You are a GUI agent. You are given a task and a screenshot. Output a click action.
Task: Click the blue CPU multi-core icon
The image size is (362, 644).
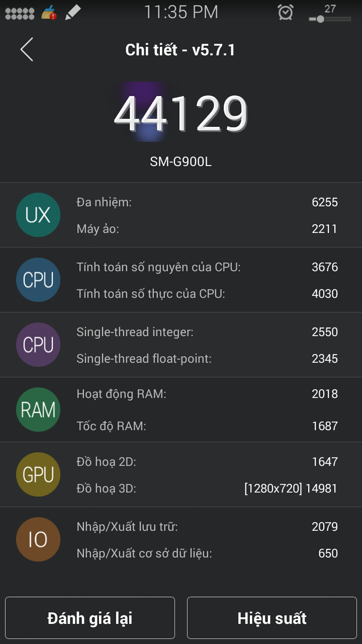38,280
